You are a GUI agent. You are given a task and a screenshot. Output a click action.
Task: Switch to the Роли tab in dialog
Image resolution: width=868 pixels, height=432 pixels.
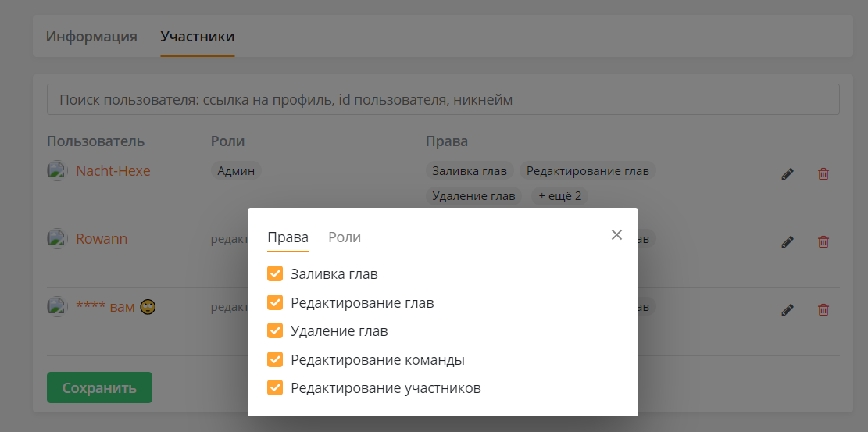[345, 237]
